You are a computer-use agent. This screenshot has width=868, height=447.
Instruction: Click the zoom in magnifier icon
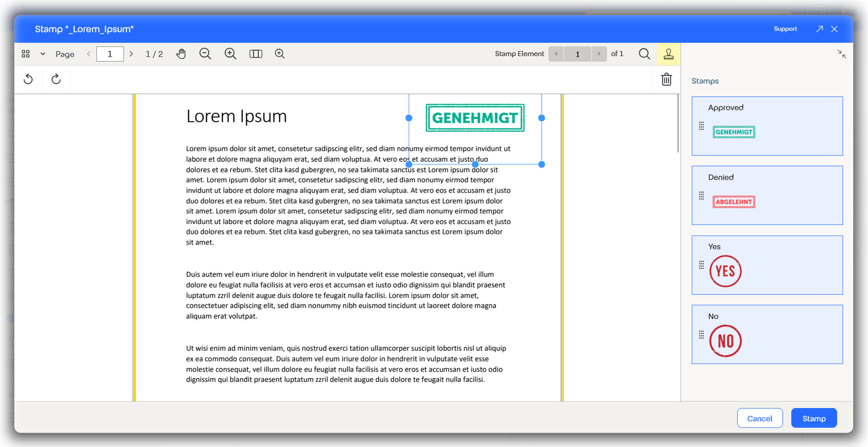pos(230,54)
